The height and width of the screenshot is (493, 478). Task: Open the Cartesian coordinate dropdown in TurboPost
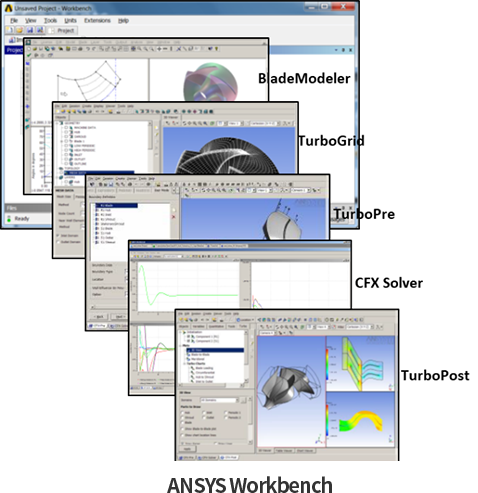360,327
